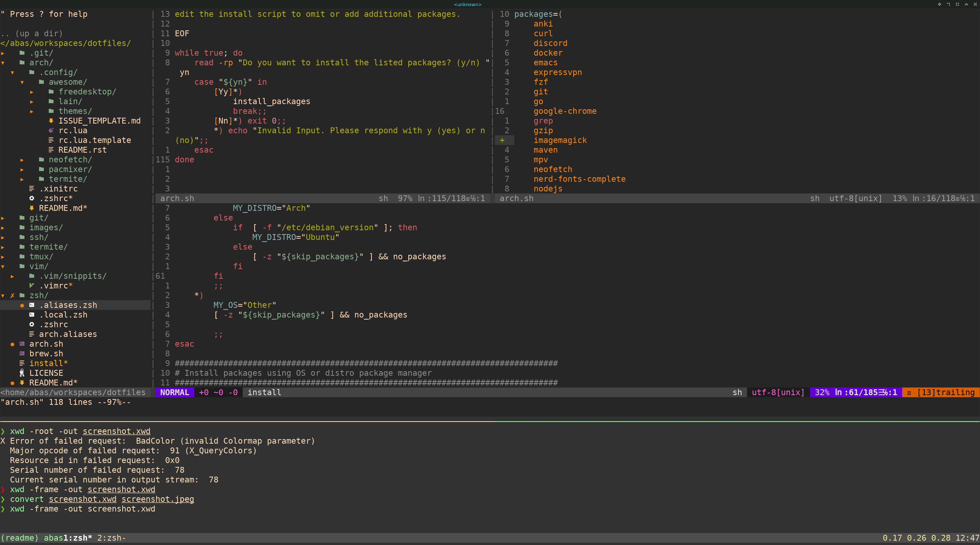
Task: Go up a directory in file tree
Action: [x=32, y=33]
